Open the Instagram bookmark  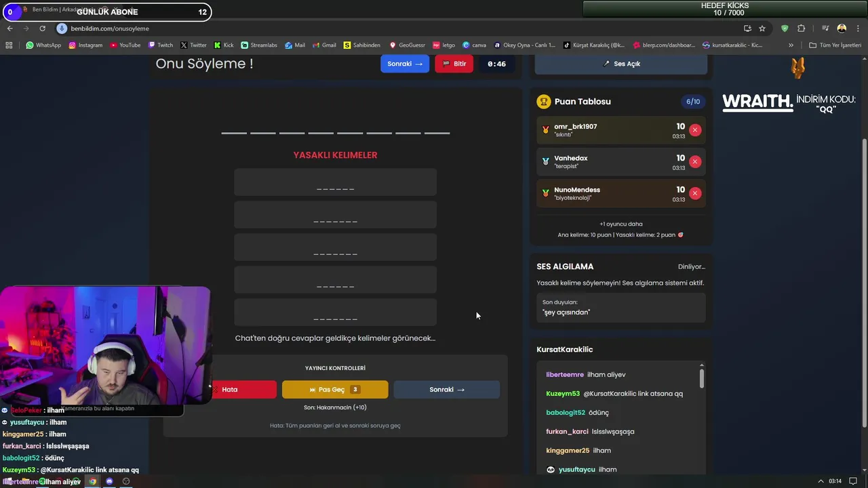click(85, 45)
